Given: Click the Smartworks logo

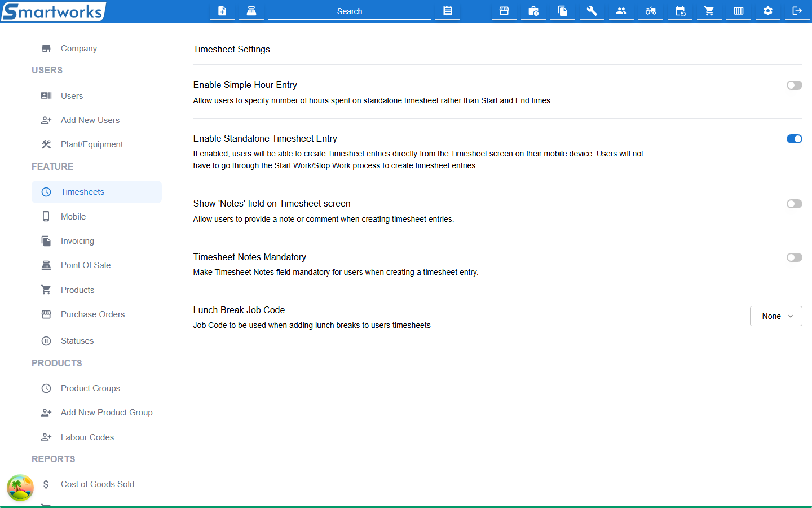Looking at the screenshot, I should pyautogui.click(x=54, y=11).
